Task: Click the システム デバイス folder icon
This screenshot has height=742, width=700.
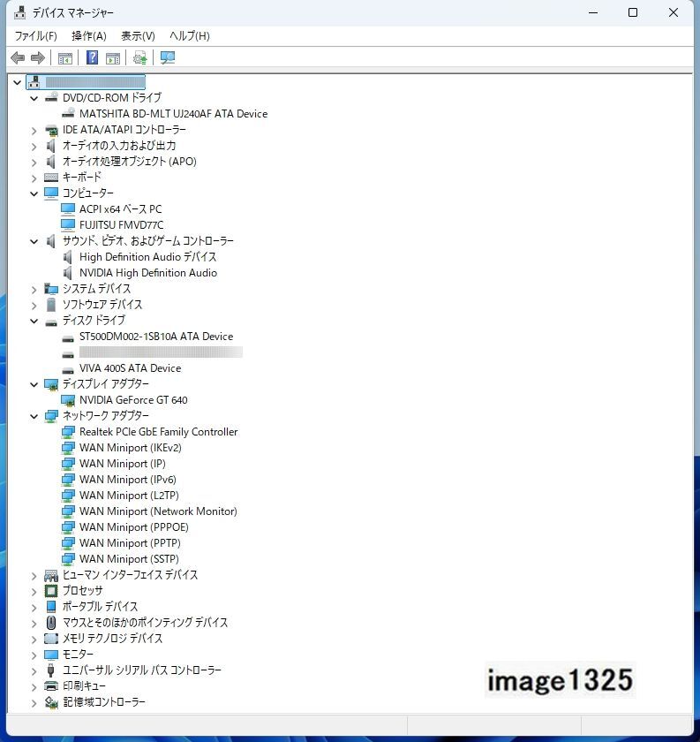Action: coord(51,289)
